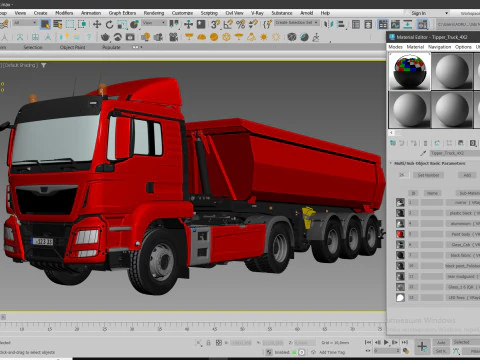Image resolution: width=480 pixels, height=360 pixels.
Task: Switch to Populate ribbon tab
Action: [x=111, y=47]
